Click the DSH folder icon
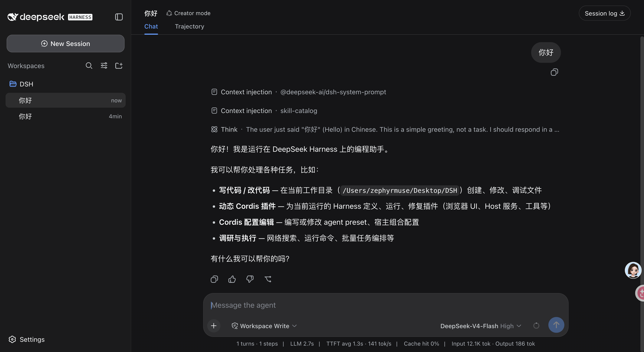Image resolution: width=644 pixels, height=352 pixels. click(x=13, y=84)
